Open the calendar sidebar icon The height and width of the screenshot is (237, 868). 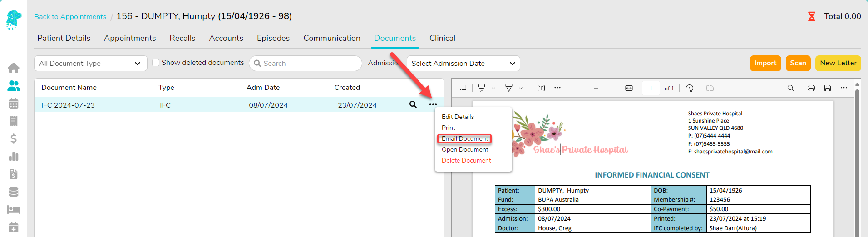(14, 104)
